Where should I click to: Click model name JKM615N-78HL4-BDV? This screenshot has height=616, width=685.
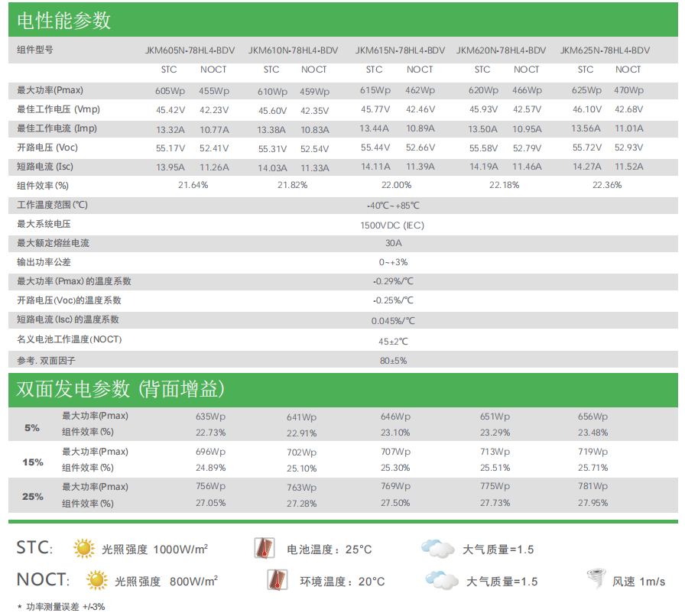400,50
